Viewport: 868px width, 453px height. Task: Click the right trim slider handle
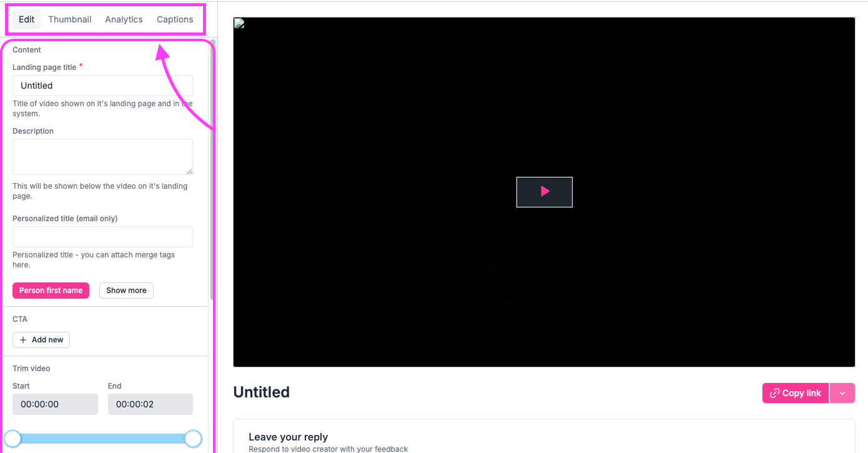(193, 439)
